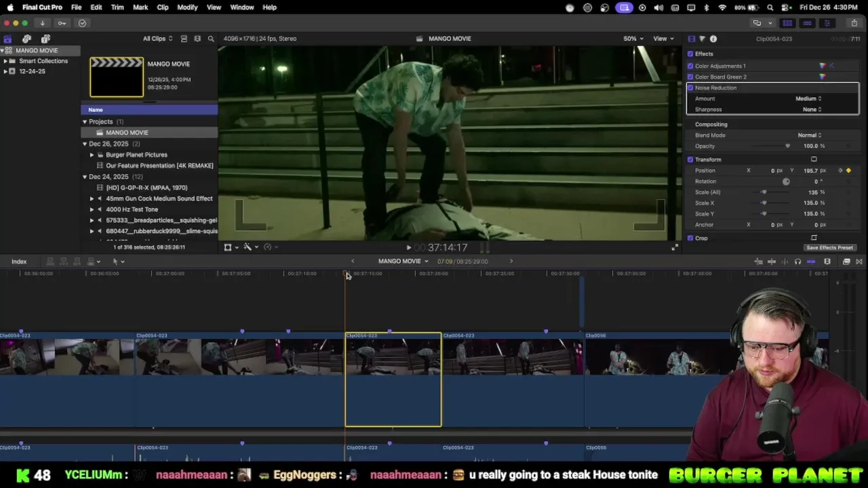This screenshot has width=868, height=488.
Task: Sort browser by the Name column
Action: 149,110
